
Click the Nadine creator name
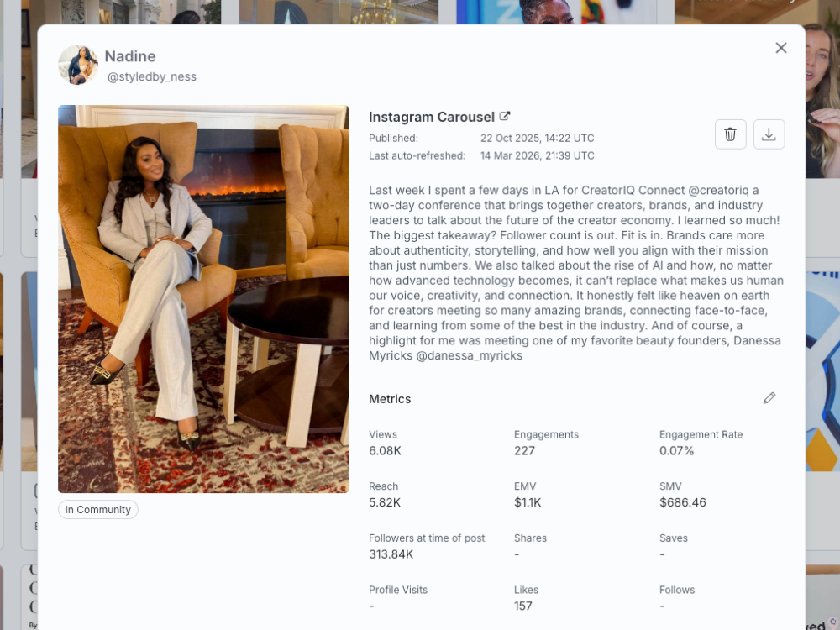[x=130, y=56]
